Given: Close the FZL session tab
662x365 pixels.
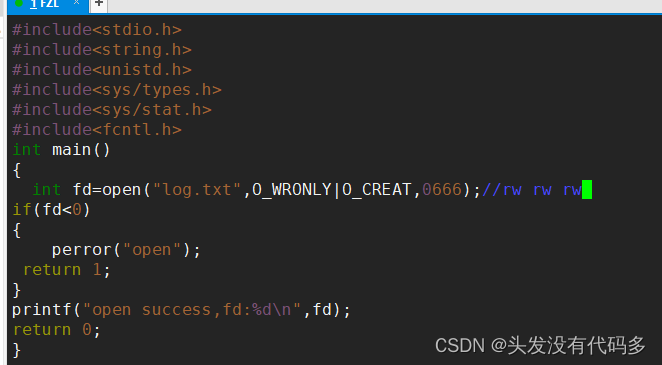Looking at the screenshot, I should point(76,3).
